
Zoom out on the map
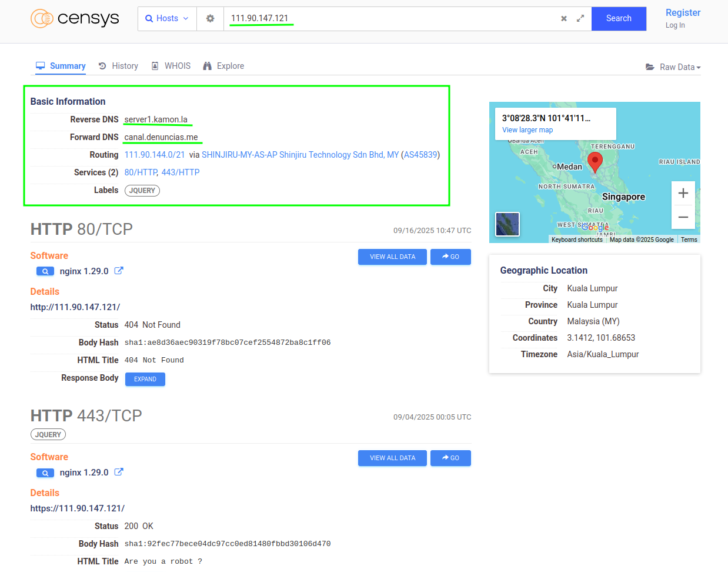pyautogui.click(x=683, y=217)
